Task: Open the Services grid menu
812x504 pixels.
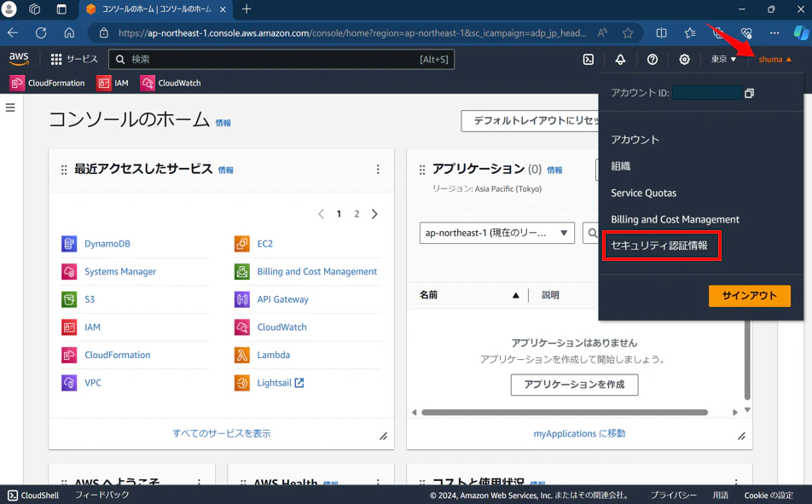Action: pos(74,59)
